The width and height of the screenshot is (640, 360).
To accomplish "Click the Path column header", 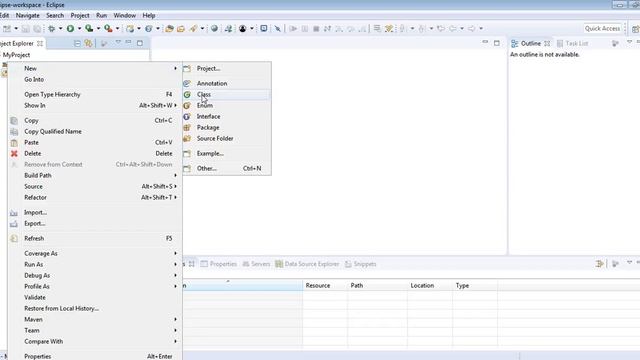I will click(x=378, y=286).
